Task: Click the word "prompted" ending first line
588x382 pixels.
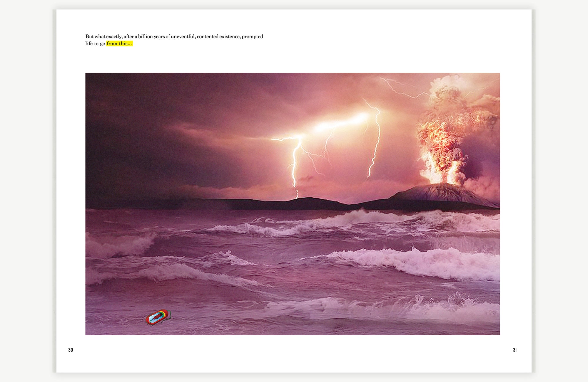Action: tap(252, 37)
